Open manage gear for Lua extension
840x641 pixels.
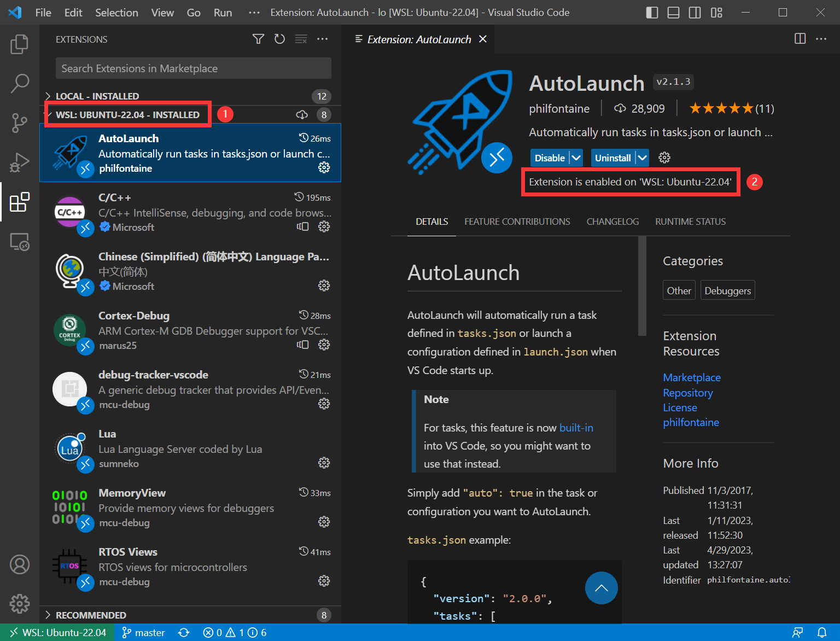pos(324,463)
